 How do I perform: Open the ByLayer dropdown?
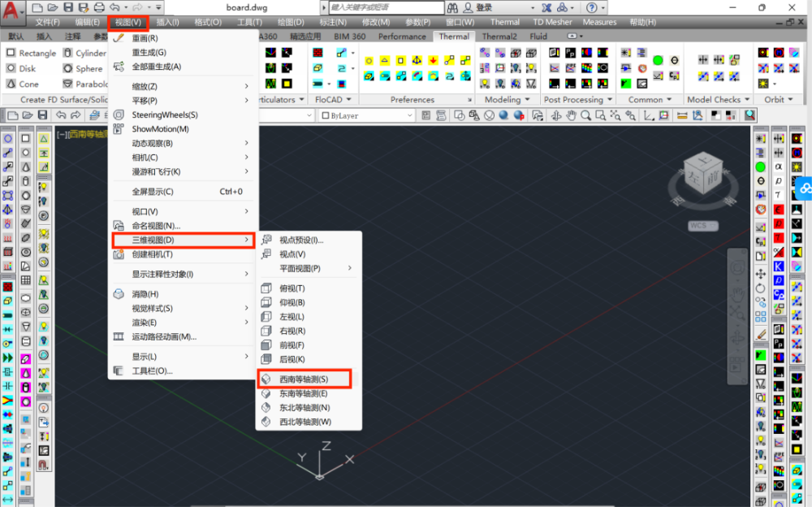[367, 115]
